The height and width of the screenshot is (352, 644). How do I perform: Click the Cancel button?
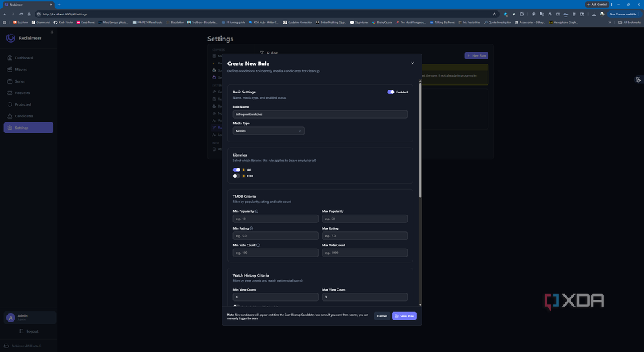click(382, 316)
